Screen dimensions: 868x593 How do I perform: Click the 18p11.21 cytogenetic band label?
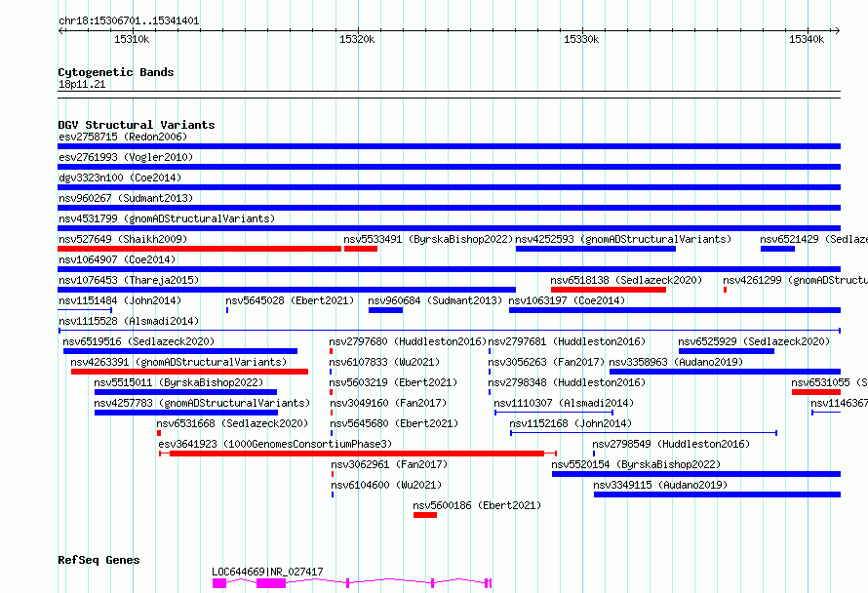(x=82, y=84)
